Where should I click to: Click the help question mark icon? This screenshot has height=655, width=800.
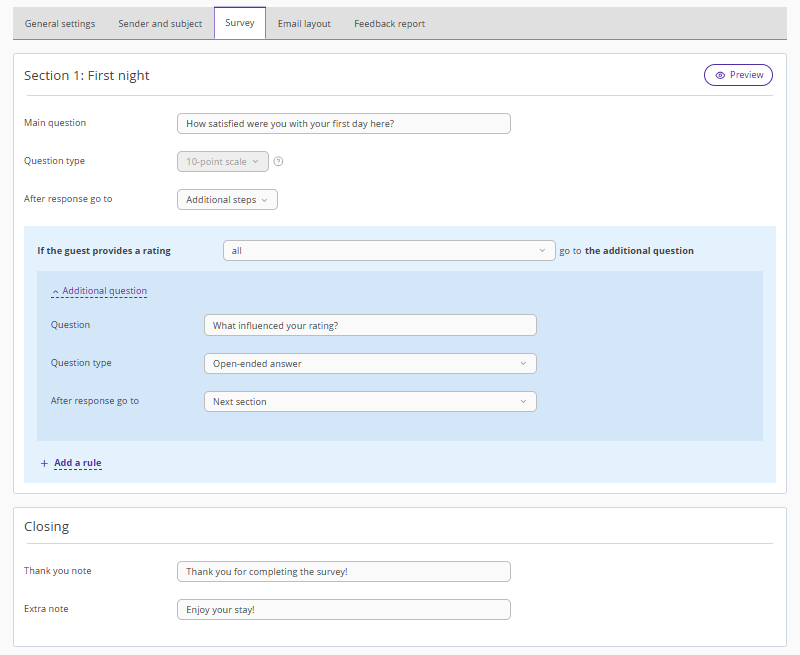pyautogui.click(x=278, y=161)
